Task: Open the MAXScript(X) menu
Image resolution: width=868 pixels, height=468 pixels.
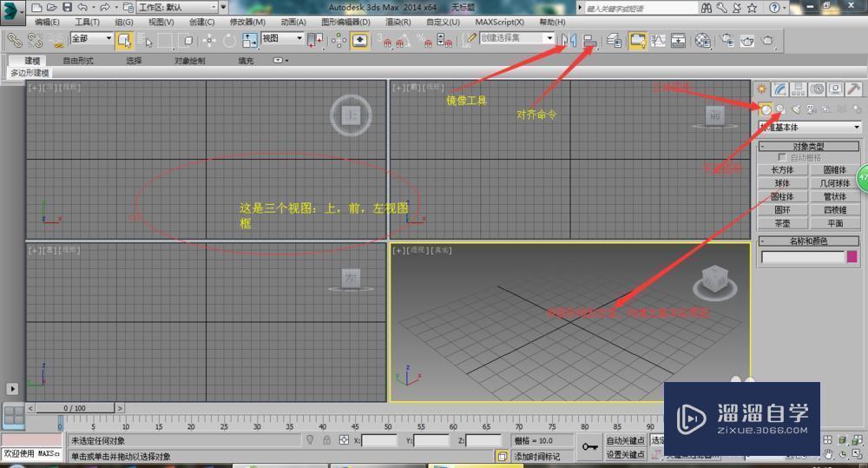Action: (x=499, y=23)
